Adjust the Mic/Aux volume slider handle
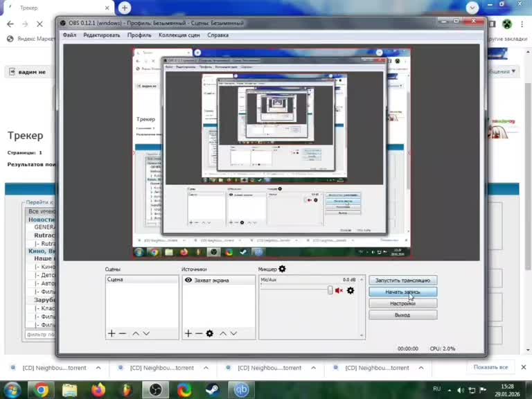The height and width of the screenshot is (399, 532). pyautogui.click(x=330, y=290)
